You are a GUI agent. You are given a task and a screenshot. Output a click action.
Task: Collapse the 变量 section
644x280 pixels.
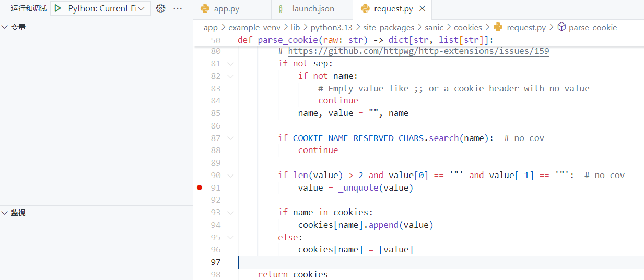5,27
